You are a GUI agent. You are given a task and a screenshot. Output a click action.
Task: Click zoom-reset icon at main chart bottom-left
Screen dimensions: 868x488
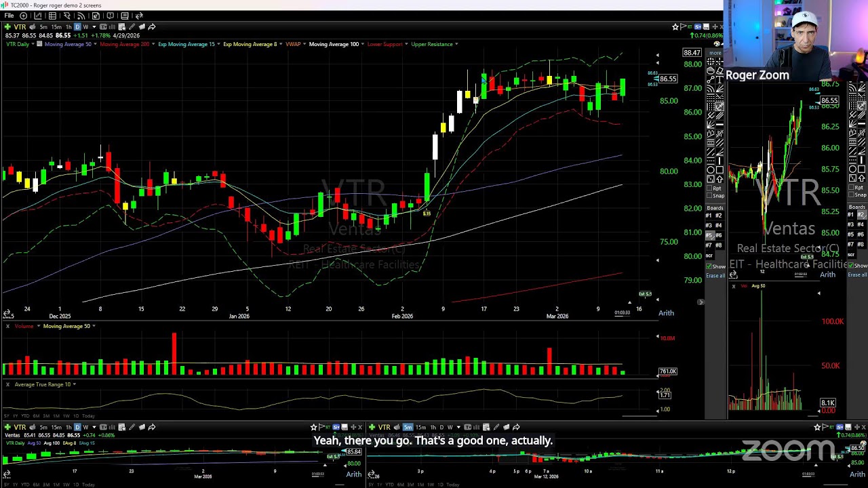[7, 314]
